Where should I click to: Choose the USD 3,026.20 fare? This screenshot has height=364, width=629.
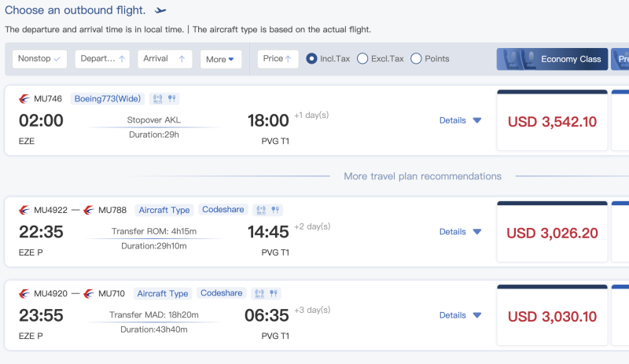(x=552, y=233)
